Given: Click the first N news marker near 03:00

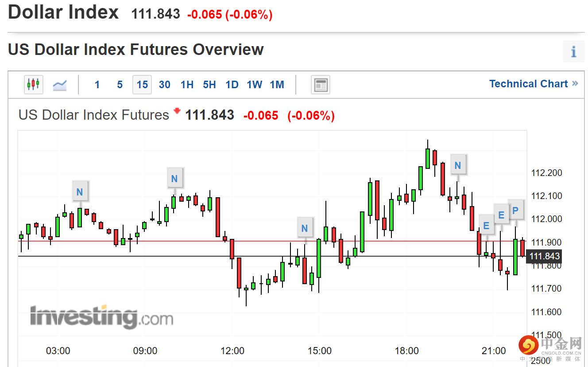Looking at the screenshot, I should (80, 192).
